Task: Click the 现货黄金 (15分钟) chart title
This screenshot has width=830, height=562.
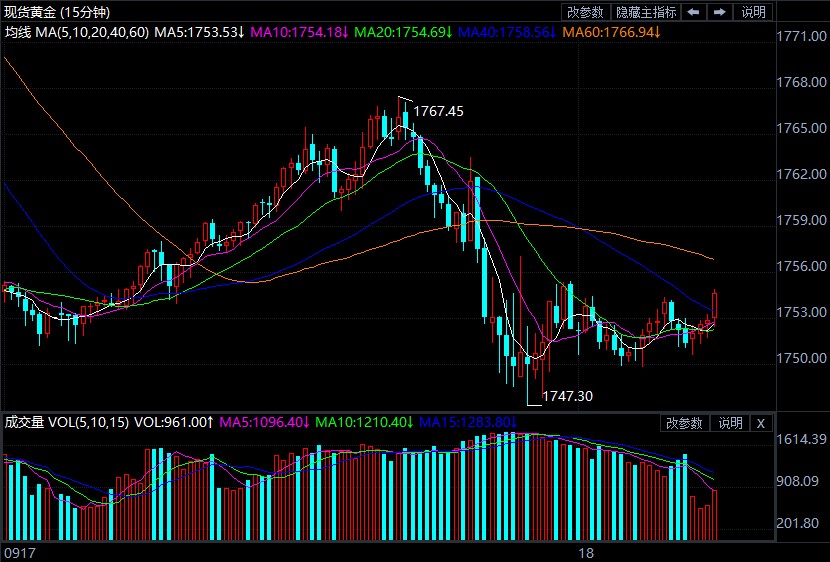Action: [57, 12]
